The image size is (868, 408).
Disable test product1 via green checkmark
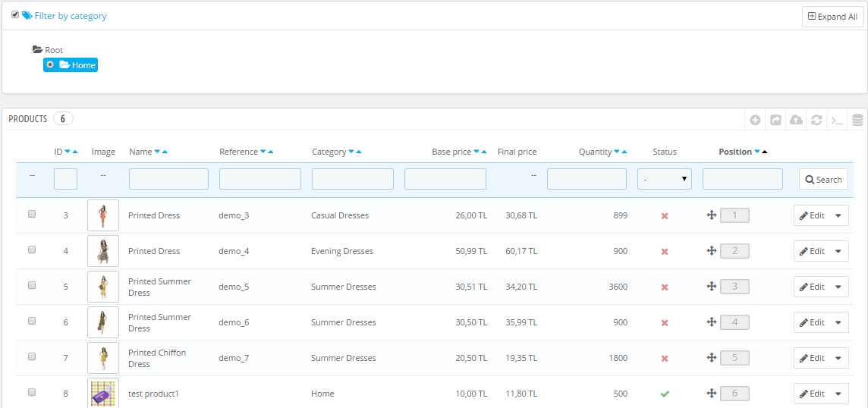tap(665, 394)
